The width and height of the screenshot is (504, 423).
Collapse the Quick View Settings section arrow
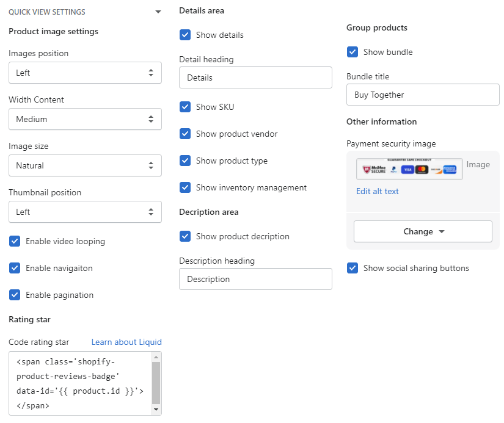(x=158, y=12)
